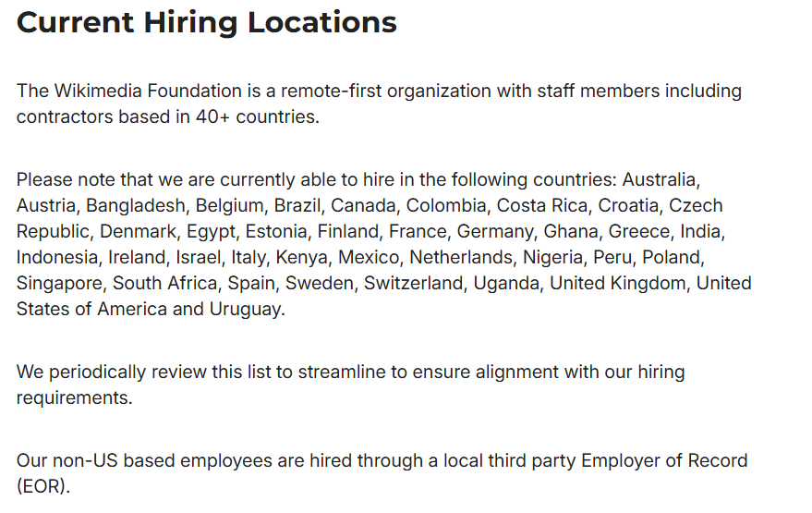Click the word Singapore
The height and width of the screenshot is (513, 812).
(x=59, y=283)
